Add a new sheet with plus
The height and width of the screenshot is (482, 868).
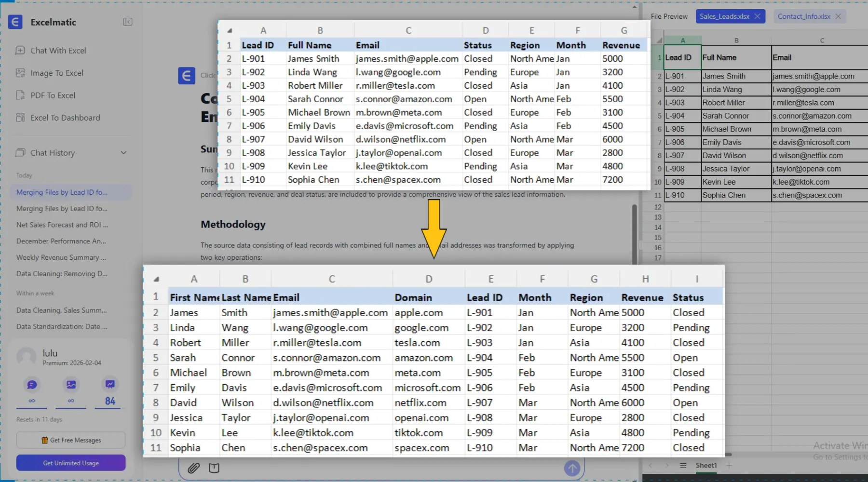[729, 465]
